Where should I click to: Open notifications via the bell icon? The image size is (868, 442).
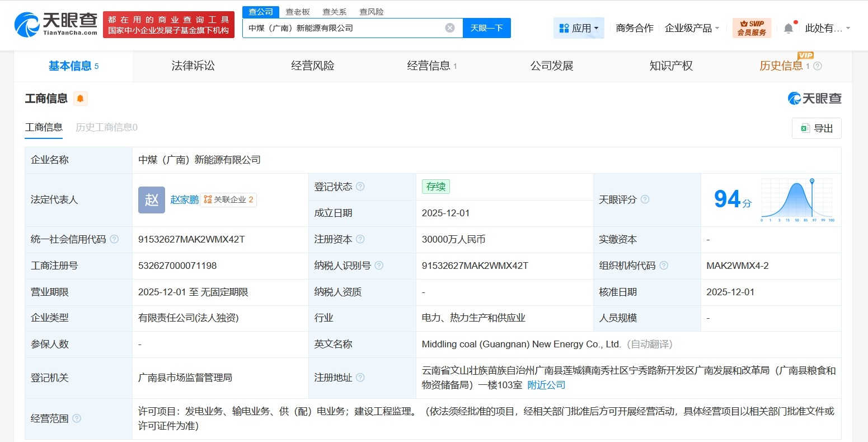tap(789, 27)
